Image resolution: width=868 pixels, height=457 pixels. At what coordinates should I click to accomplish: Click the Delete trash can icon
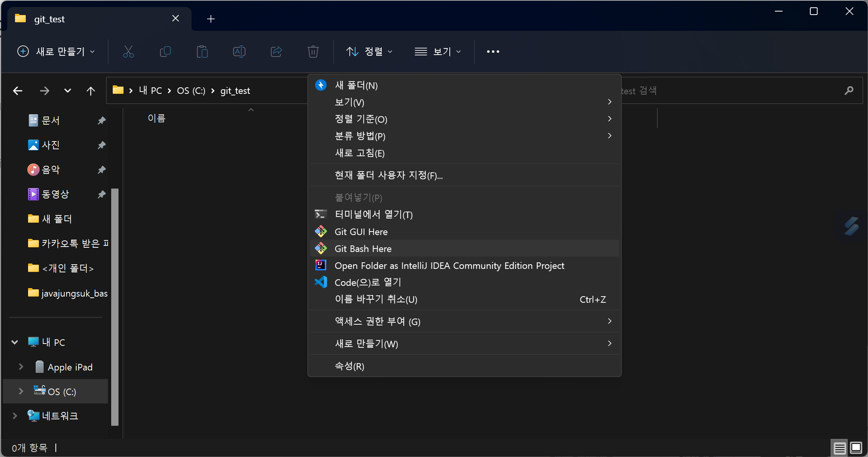pos(313,52)
